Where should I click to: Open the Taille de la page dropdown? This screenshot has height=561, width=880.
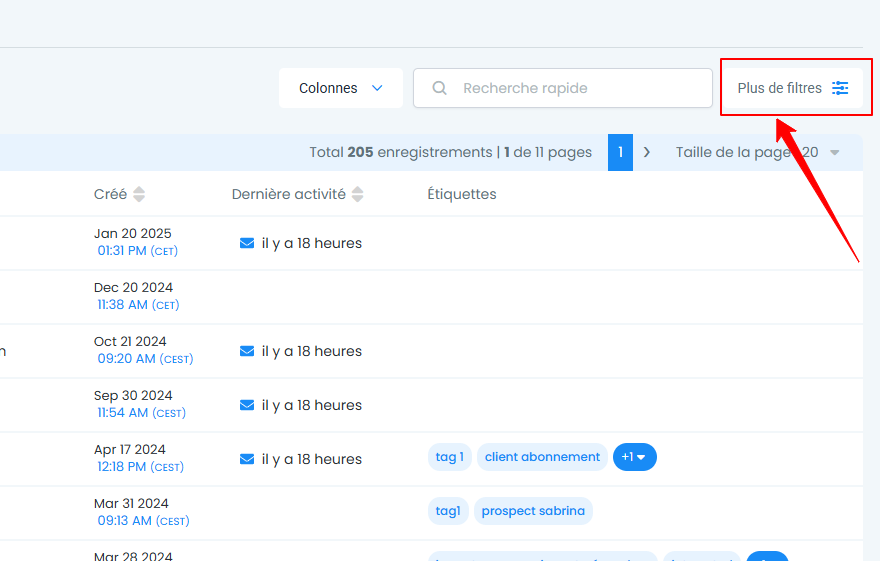click(x=757, y=152)
